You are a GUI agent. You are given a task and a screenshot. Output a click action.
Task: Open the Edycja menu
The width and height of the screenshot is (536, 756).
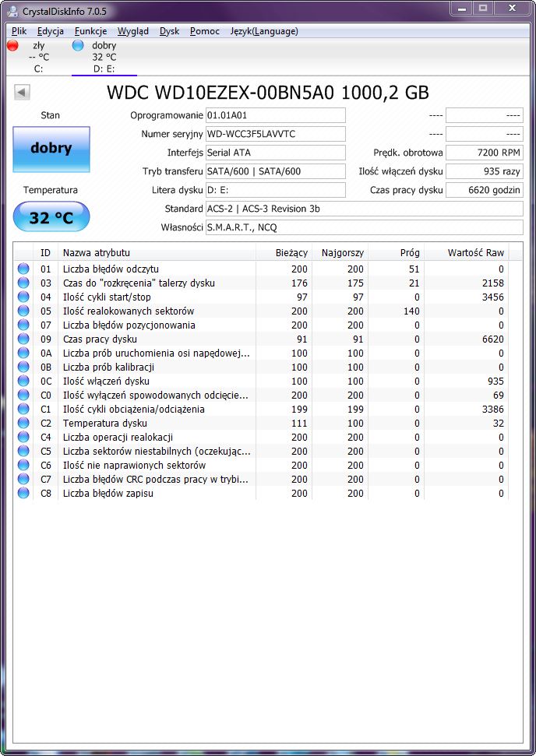coord(50,31)
